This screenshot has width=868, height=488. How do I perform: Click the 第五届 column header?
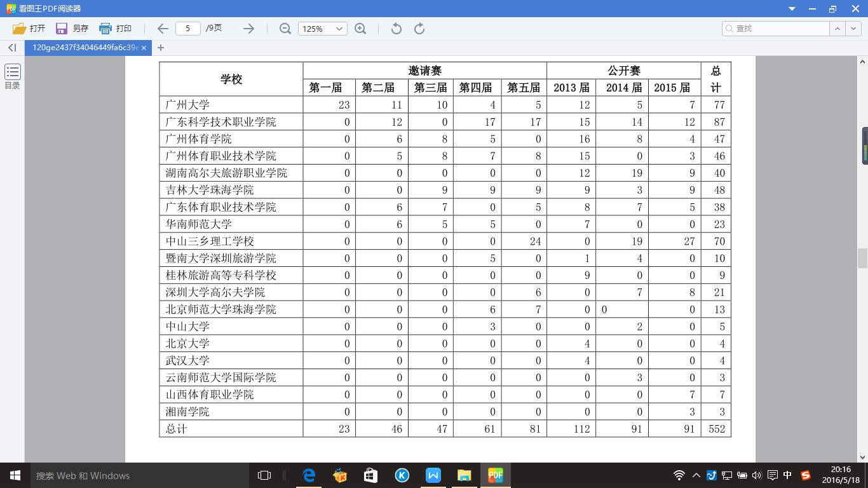click(x=524, y=88)
